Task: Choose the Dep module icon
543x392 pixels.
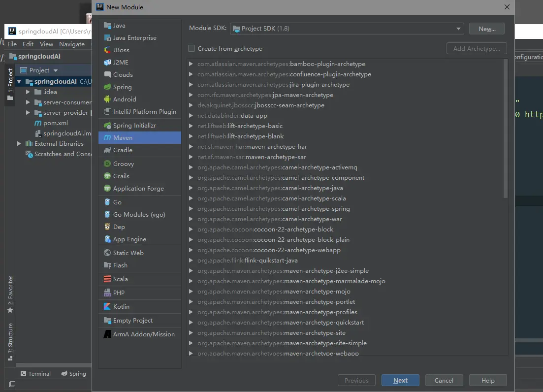Action: [x=107, y=227]
